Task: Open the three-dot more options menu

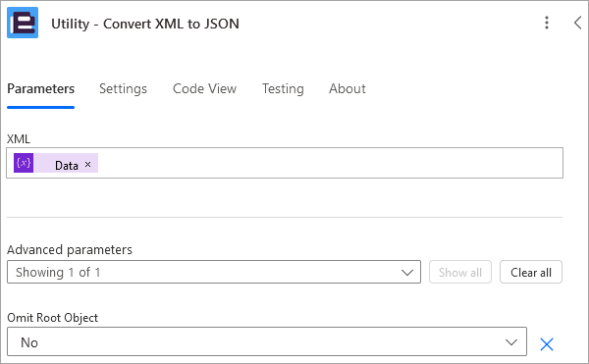Action: tap(547, 23)
